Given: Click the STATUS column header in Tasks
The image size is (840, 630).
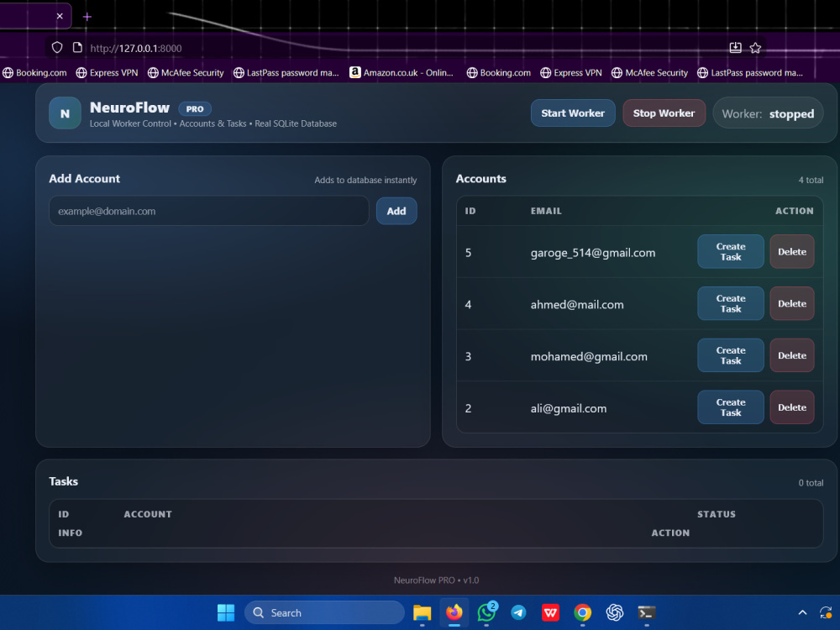Looking at the screenshot, I should [717, 514].
